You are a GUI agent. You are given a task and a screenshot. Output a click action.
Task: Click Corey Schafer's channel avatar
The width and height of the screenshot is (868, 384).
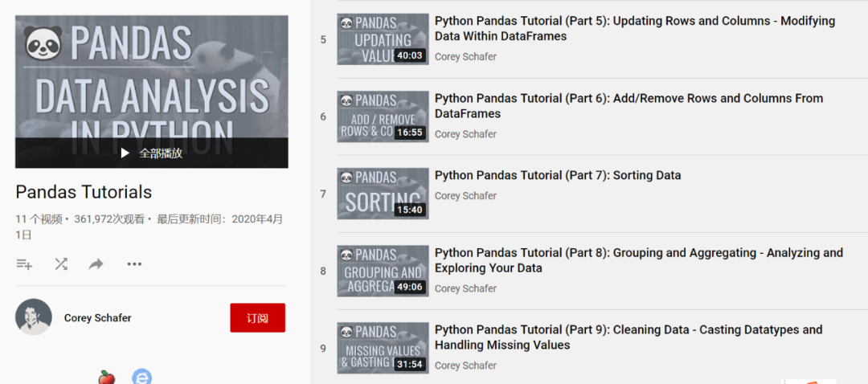pos(34,317)
